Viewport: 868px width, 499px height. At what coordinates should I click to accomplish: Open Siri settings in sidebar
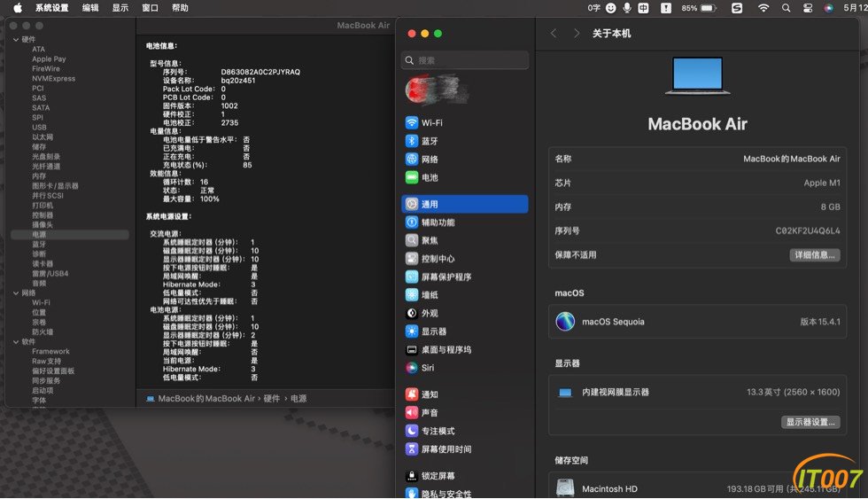pos(464,368)
